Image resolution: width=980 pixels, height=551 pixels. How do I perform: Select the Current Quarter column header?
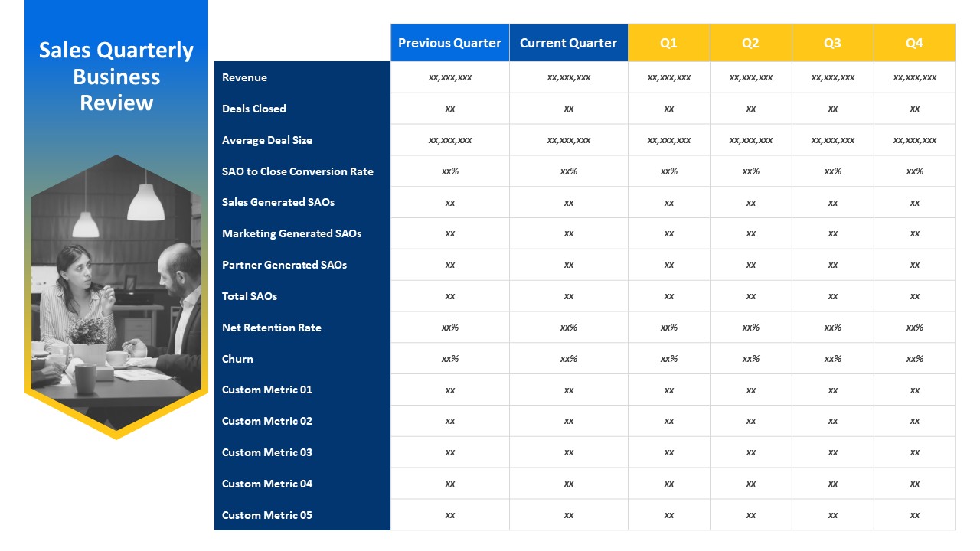point(568,43)
